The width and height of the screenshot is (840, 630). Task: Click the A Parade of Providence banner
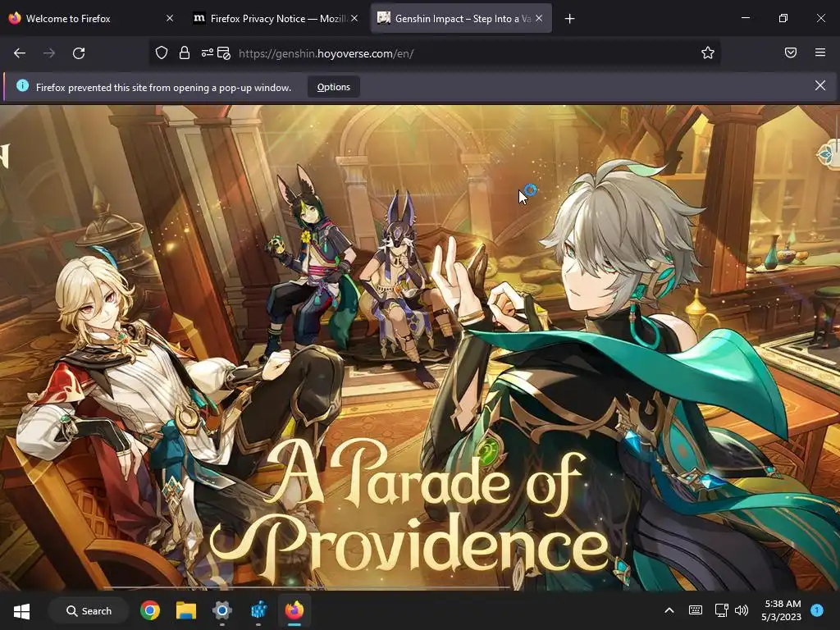click(x=409, y=512)
